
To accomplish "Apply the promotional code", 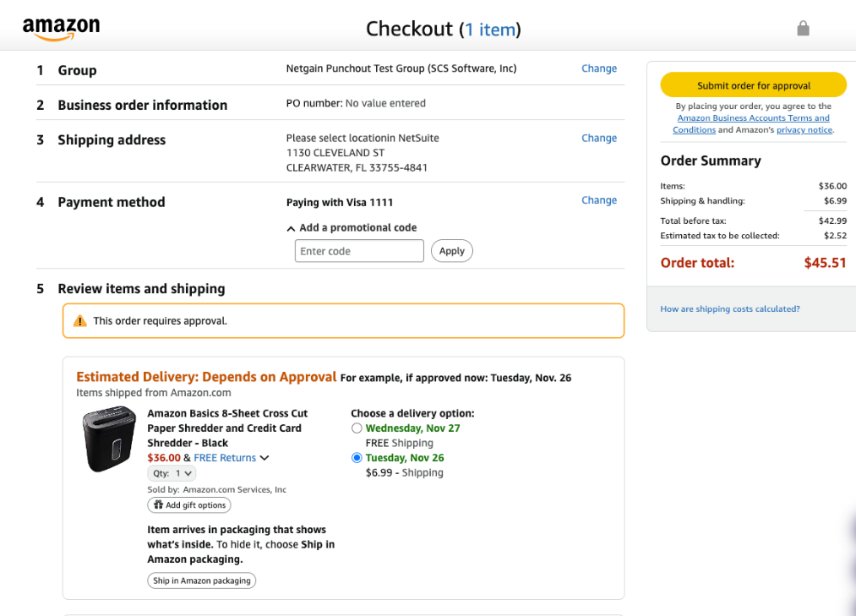I will 451,251.
